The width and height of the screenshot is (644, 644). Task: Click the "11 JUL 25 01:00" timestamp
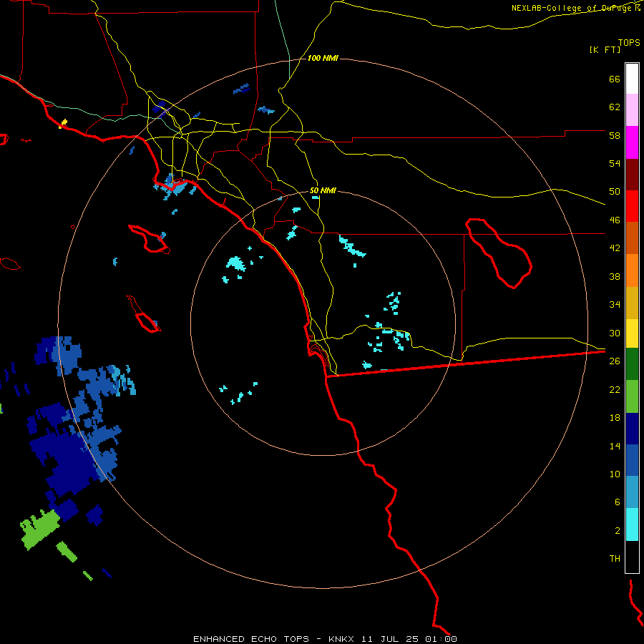[409, 639]
